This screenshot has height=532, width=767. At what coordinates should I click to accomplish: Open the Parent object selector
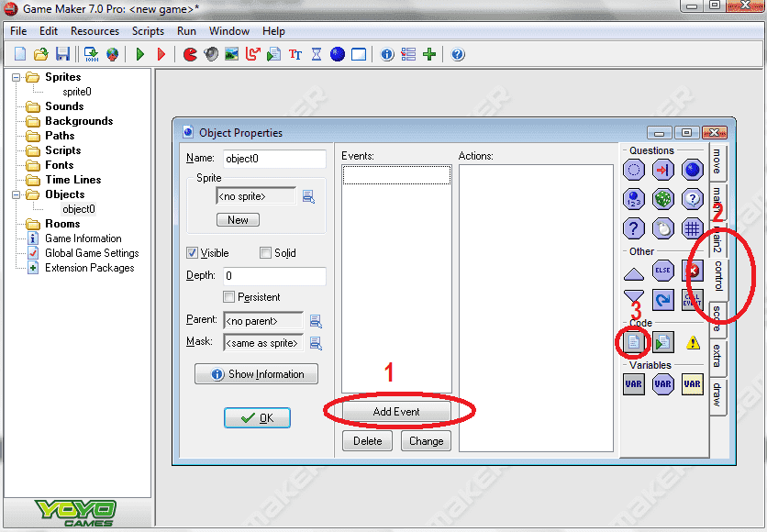click(315, 321)
